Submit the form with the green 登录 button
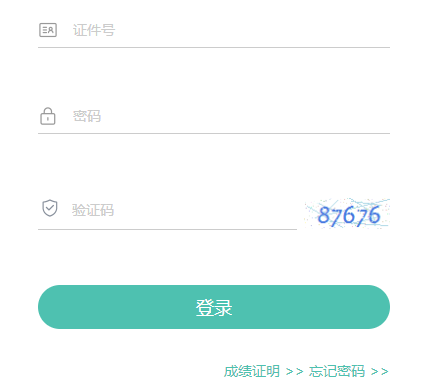422x391 pixels. click(x=214, y=307)
